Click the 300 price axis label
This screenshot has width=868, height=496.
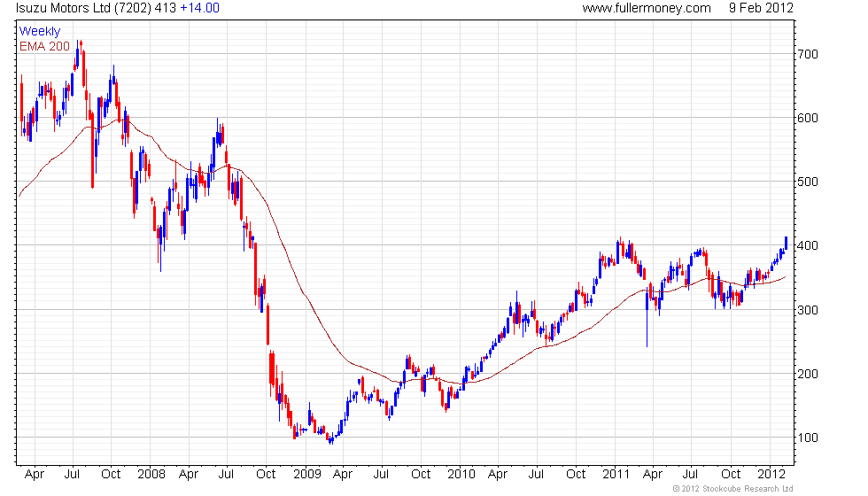point(807,310)
